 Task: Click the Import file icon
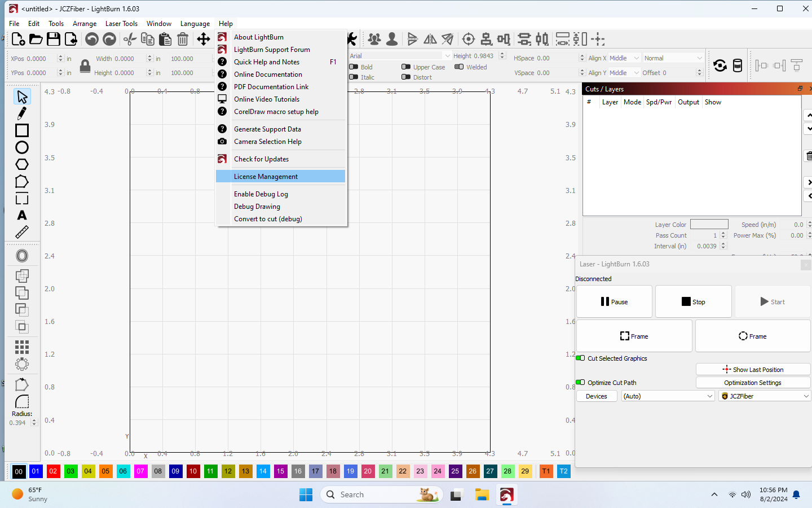click(x=71, y=39)
